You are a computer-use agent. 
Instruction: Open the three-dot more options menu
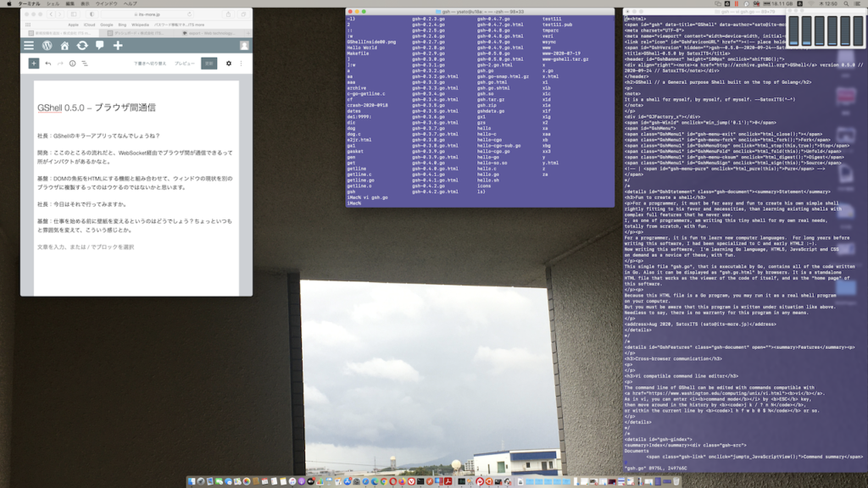(241, 64)
